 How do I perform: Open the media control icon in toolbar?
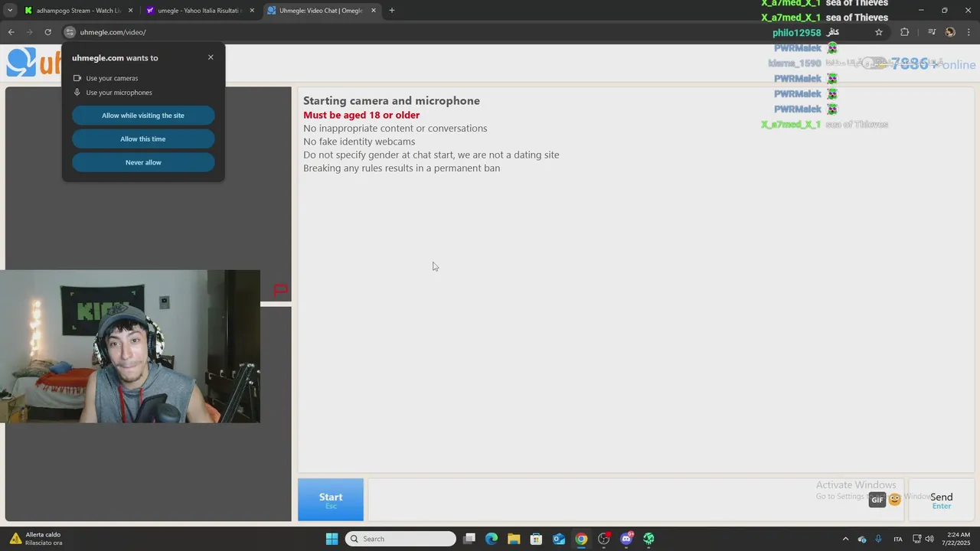coord(932,32)
